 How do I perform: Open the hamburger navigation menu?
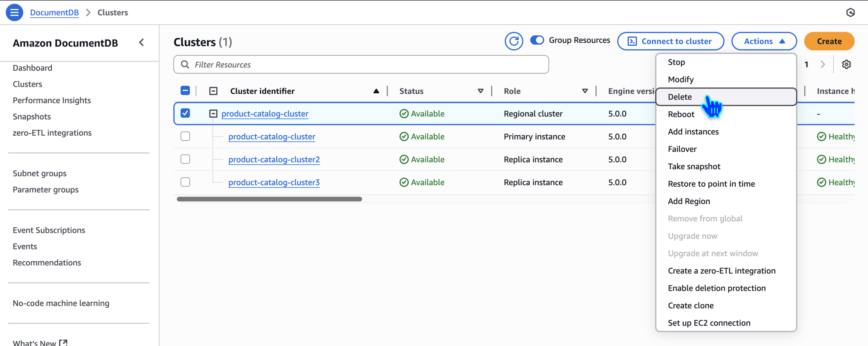[14, 12]
